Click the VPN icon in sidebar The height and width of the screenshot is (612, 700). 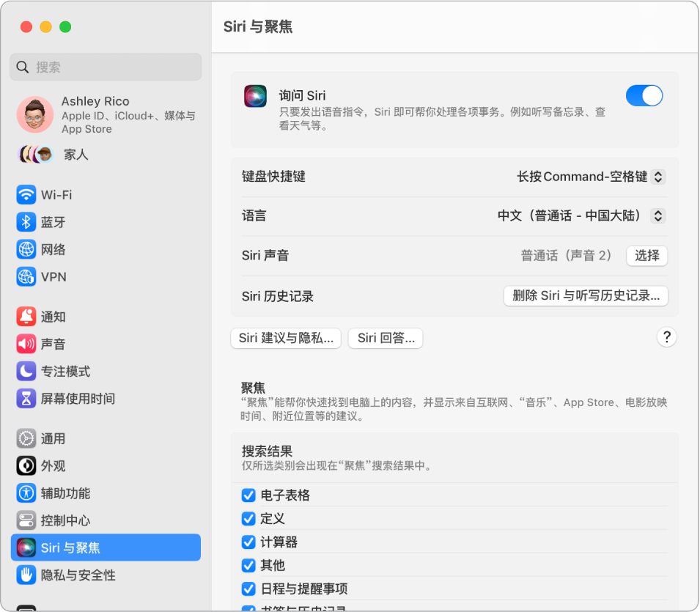(26, 277)
